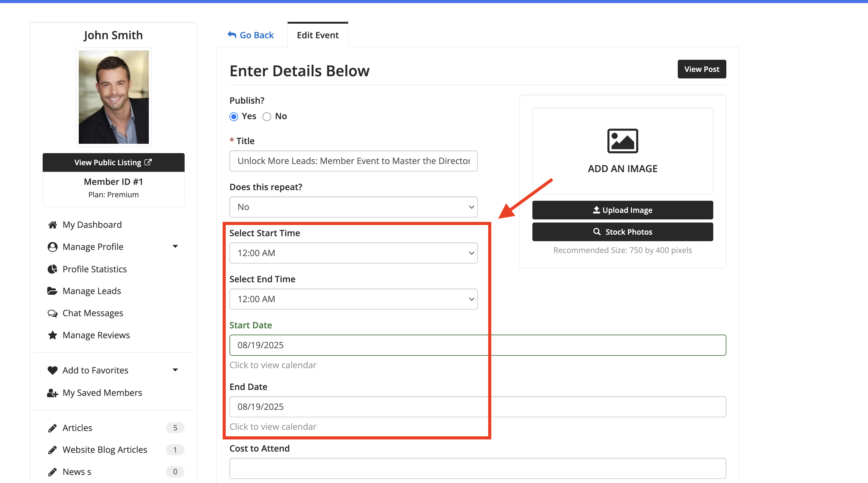This screenshot has width=868, height=483.
Task: Switch to the Edit Event tab
Action: [x=318, y=35]
